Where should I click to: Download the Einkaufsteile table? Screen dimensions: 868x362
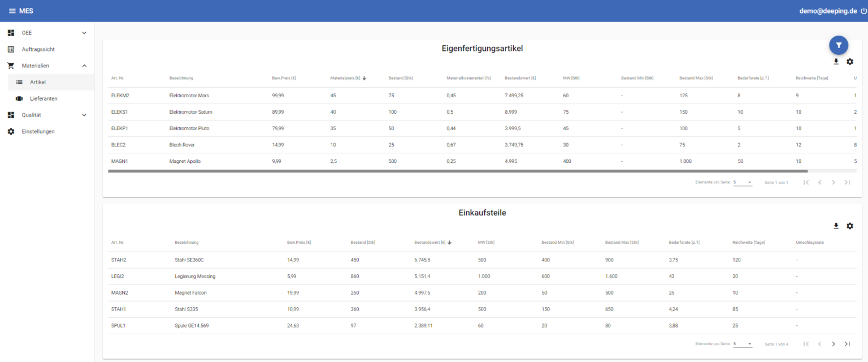pos(836,226)
